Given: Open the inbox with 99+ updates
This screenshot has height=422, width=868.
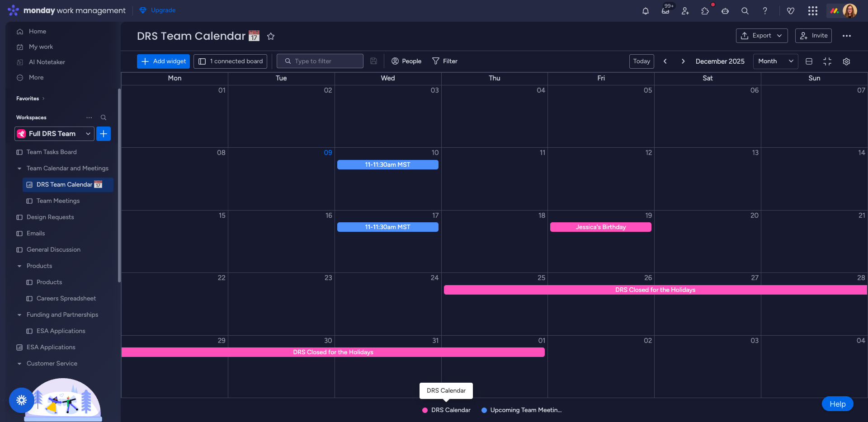Looking at the screenshot, I should (665, 11).
